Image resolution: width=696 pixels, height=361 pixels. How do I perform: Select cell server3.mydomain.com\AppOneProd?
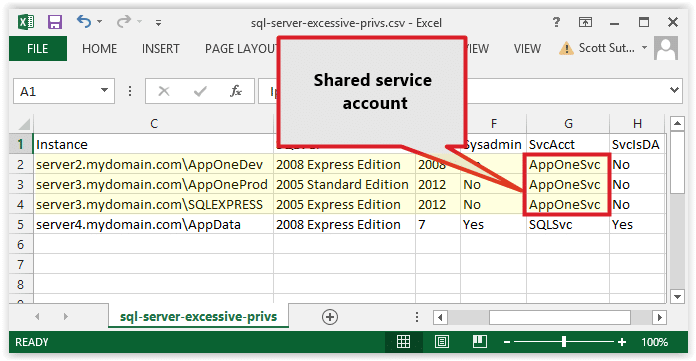[x=154, y=184]
